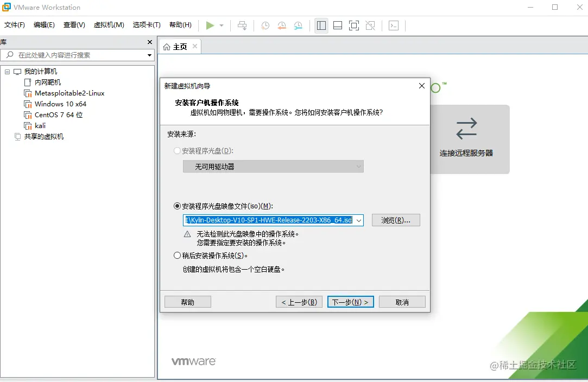Open the library search filter dropdown
The image size is (588, 382).
[x=149, y=55]
